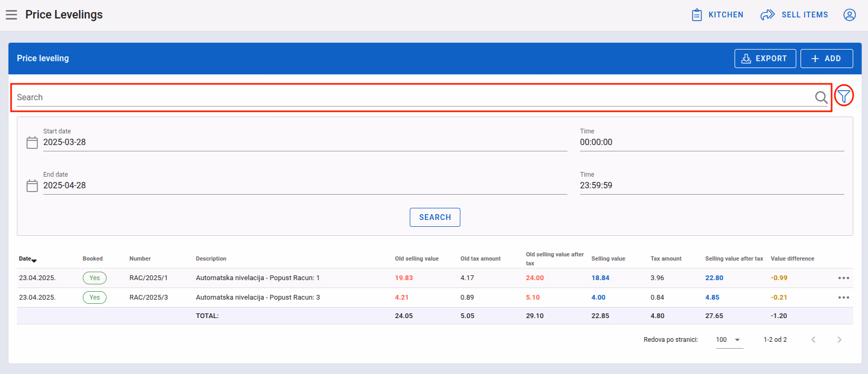Click old selling value 4.21
This screenshot has width=868, height=374.
coord(402,298)
